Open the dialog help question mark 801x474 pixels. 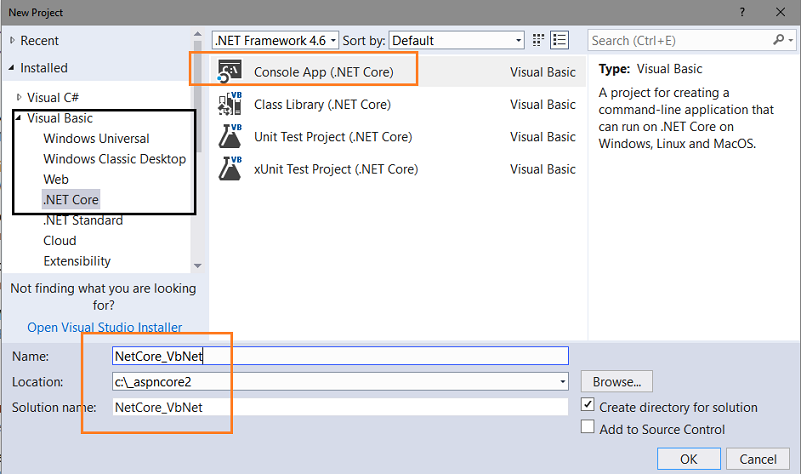[x=742, y=12]
